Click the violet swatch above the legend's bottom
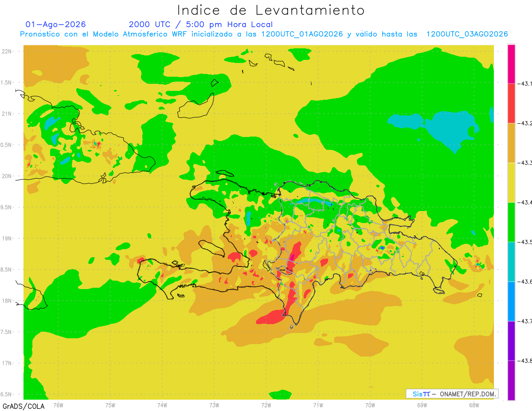532x411 pixels. click(511, 341)
